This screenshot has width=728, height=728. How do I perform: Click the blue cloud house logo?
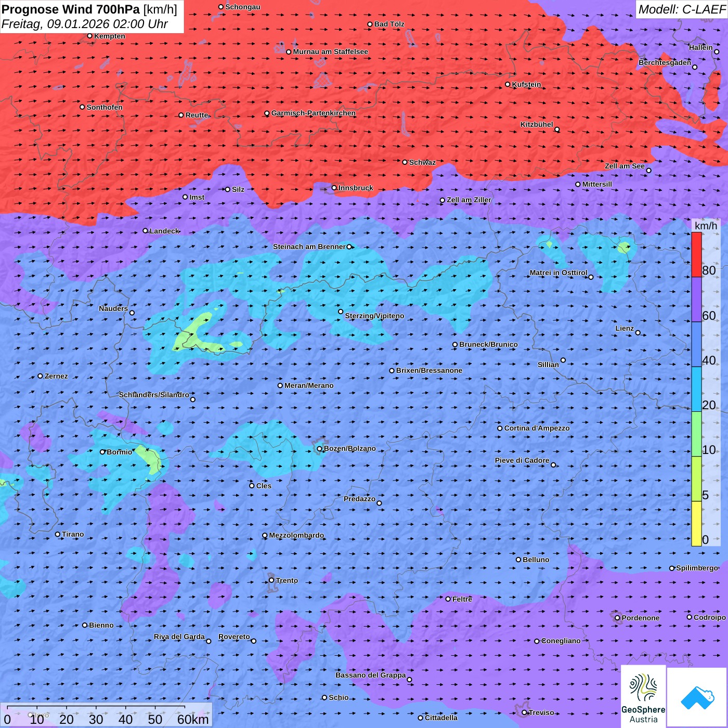pos(697,697)
